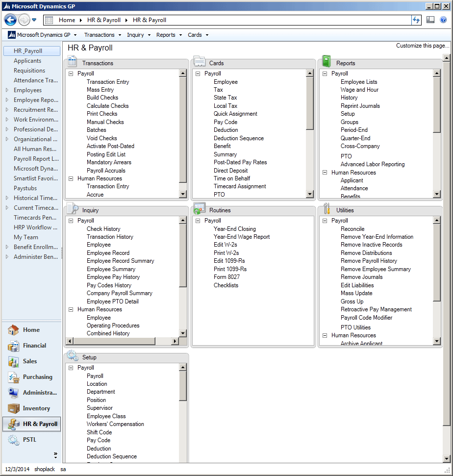Screen dimensions: 453x476
Task: Select Paystubs in the navigation list
Action: (25, 189)
